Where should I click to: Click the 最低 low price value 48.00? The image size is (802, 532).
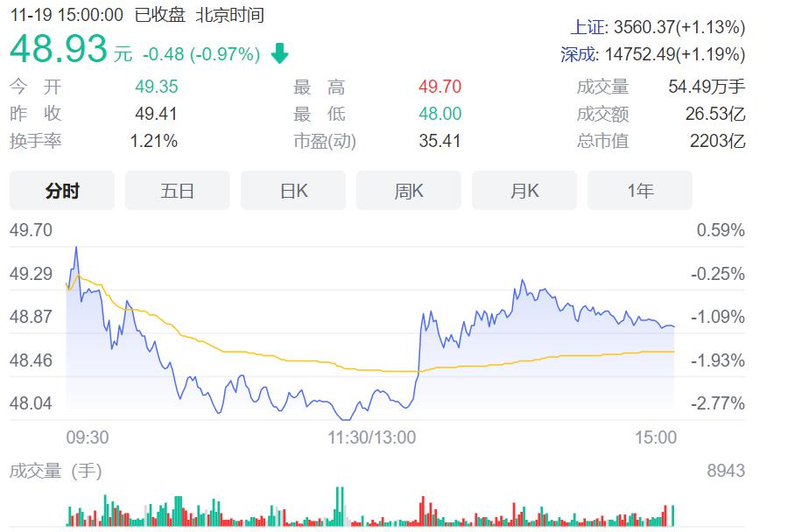point(440,114)
